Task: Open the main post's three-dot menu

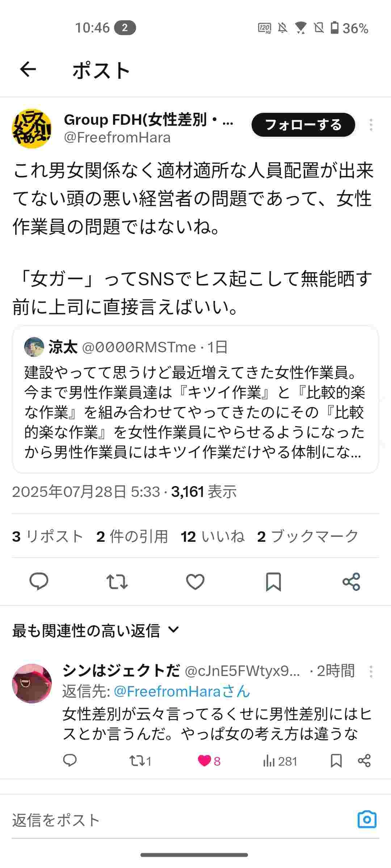Action: (371, 125)
